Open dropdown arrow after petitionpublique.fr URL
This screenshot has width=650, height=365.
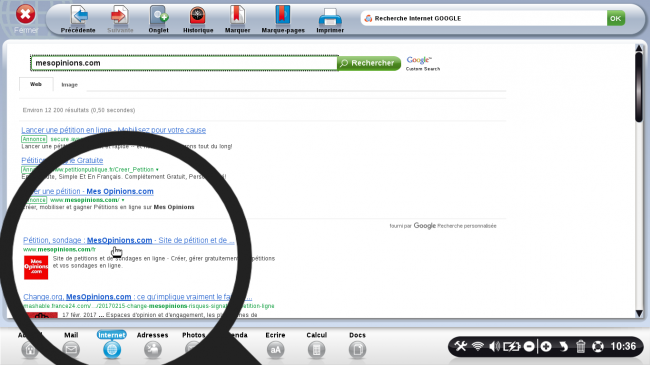[x=157, y=170]
